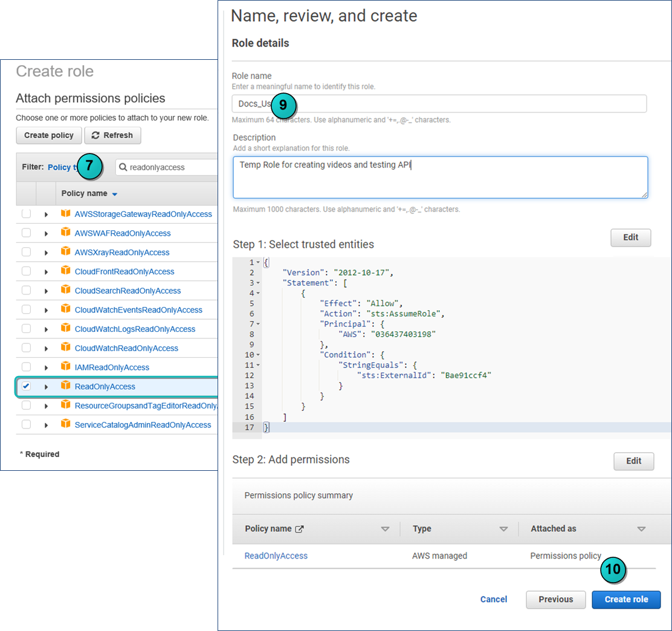Uncheck the ReadOnlyAccess policy checkbox
The width and height of the screenshot is (672, 631).
(26, 386)
